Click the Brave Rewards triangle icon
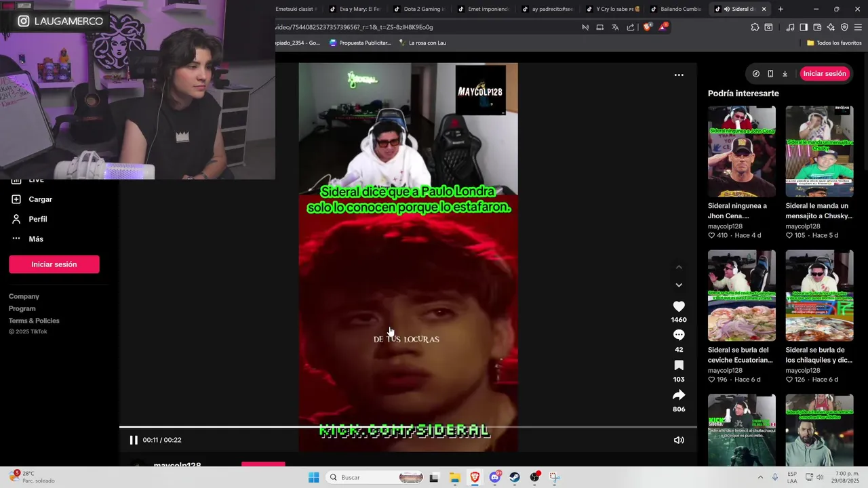 coord(663,27)
